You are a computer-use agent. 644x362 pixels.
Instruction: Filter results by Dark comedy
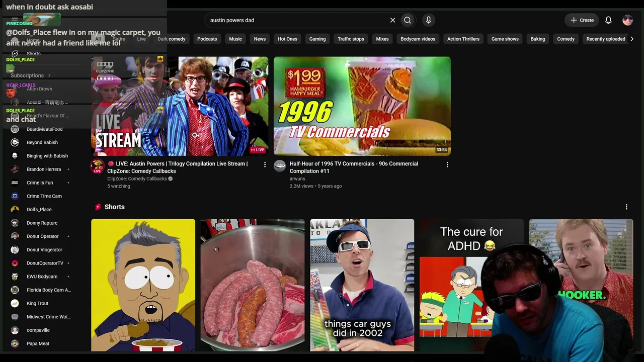172,39
